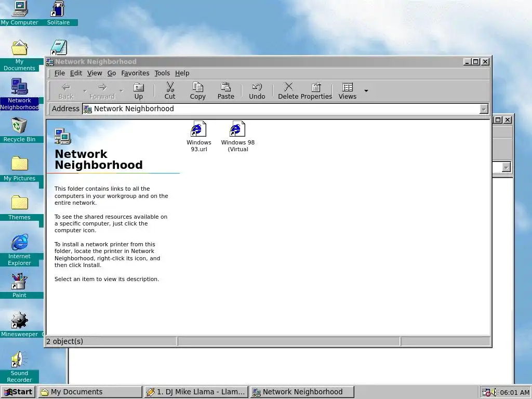Open the View menu
Screen dimensions: 532x399
pos(95,73)
